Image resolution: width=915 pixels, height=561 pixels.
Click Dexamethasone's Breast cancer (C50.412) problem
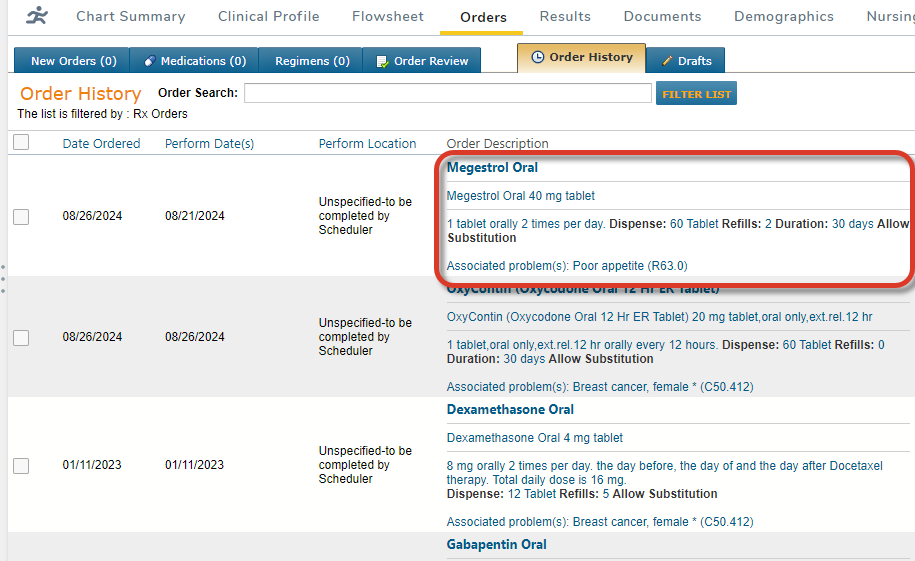tap(663, 522)
